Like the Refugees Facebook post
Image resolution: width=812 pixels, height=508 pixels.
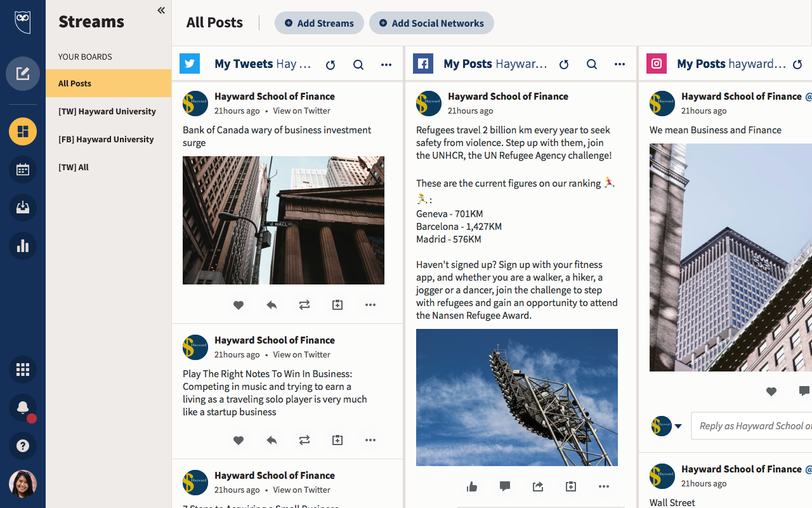472,486
